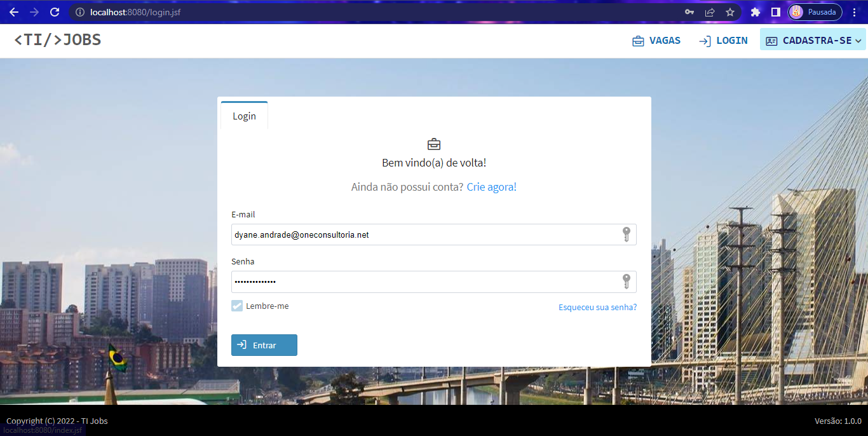Click the key icon inside the Senha field
868x436 pixels.
pyautogui.click(x=626, y=282)
